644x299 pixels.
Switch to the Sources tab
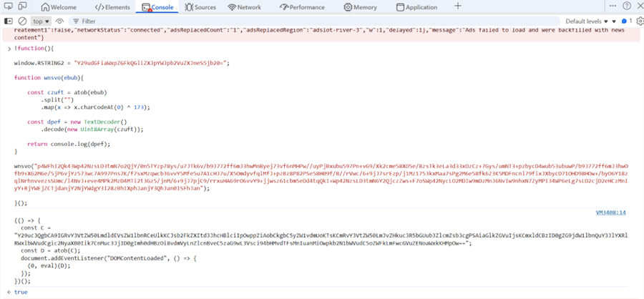point(200,7)
